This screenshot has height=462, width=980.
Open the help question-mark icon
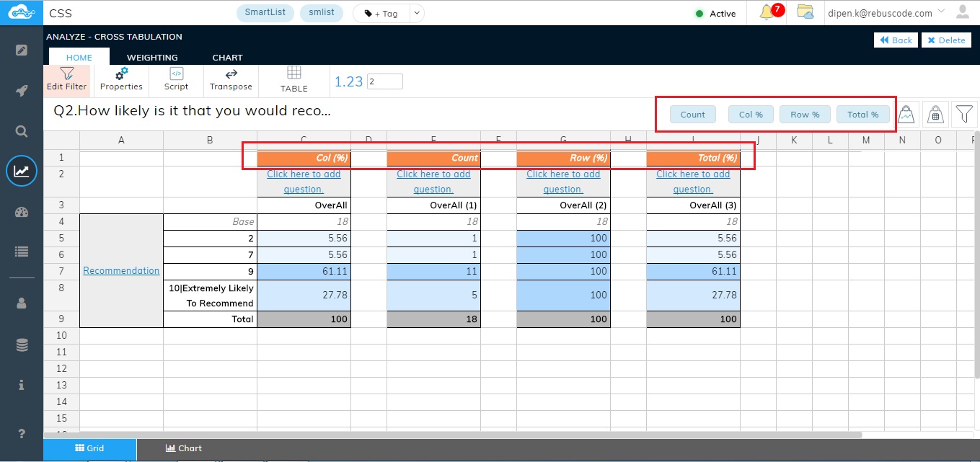point(22,433)
